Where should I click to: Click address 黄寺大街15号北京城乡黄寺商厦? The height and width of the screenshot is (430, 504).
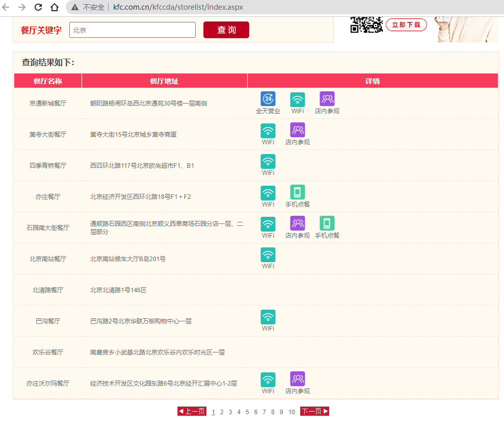[x=134, y=135]
